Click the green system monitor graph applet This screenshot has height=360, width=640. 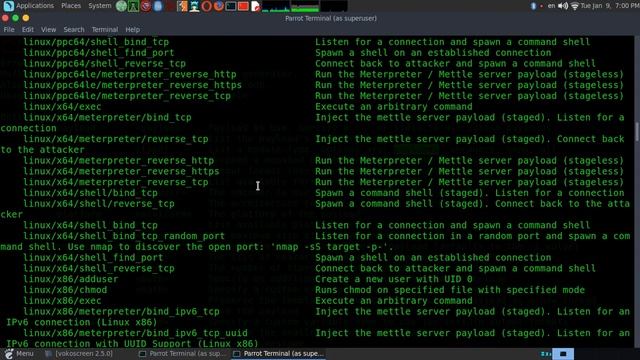coord(305,6)
